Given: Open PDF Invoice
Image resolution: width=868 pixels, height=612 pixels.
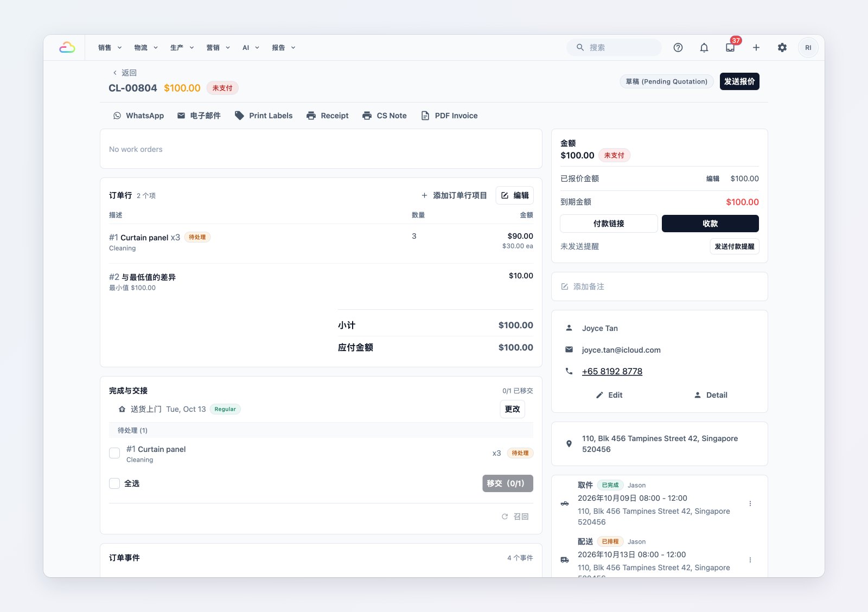Looking at the screenshot, I should coord(450,116).
